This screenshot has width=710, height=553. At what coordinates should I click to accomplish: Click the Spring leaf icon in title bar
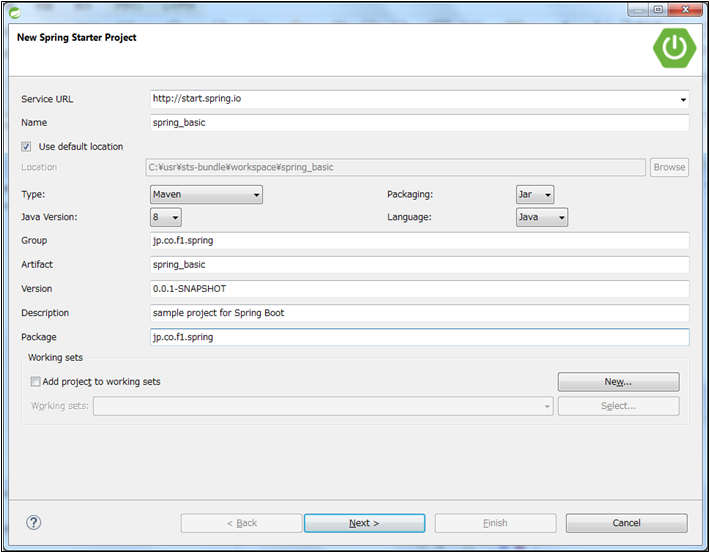tap(14, 10)
